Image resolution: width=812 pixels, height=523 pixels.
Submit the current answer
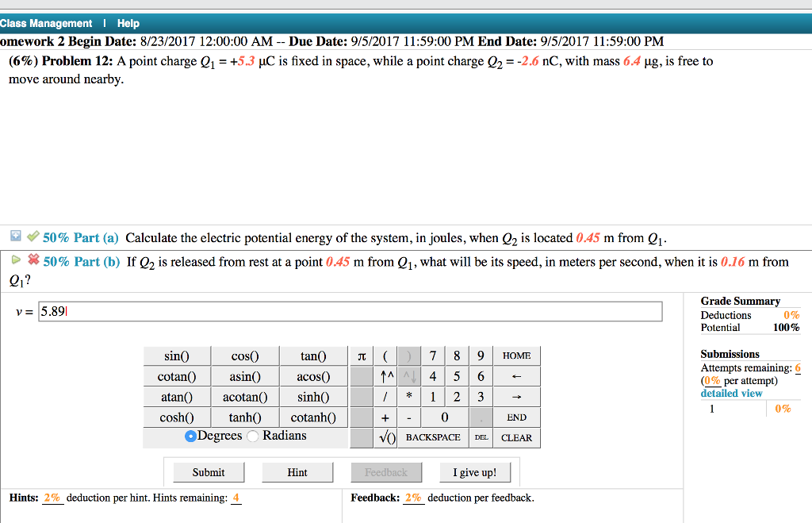[x=208, y=471]
